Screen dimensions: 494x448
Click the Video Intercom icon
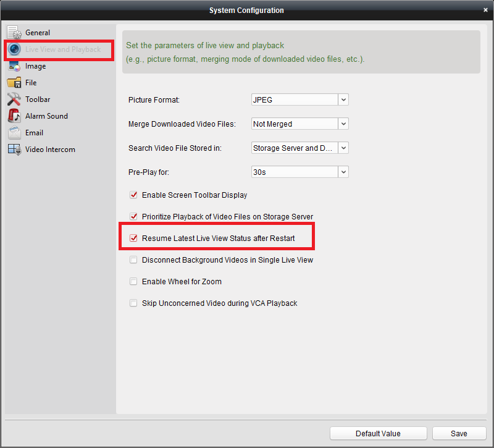coord(14,150)
